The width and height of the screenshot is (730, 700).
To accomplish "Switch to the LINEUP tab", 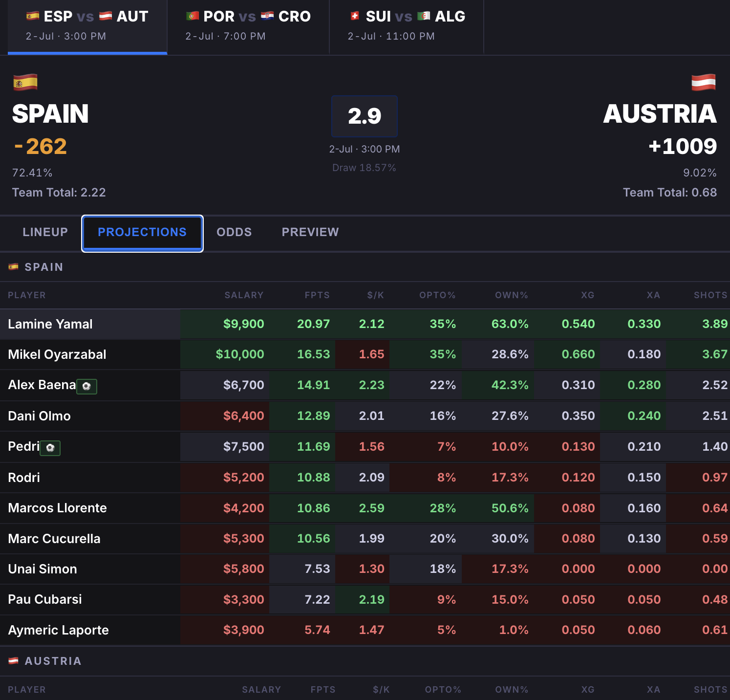I will 45,232.
